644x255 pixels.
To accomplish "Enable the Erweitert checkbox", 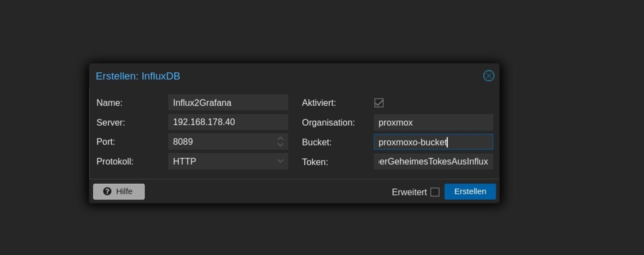I will [435, 192].
